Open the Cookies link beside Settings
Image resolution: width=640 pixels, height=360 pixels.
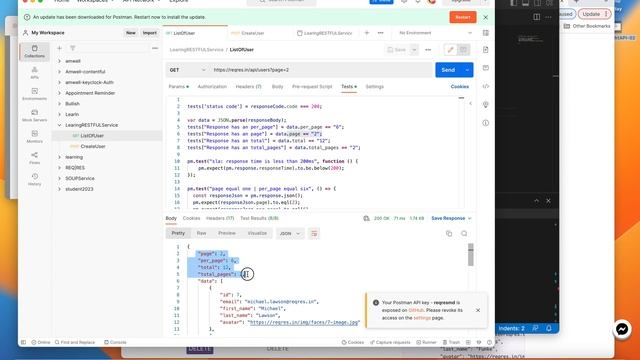pos(460,87)
